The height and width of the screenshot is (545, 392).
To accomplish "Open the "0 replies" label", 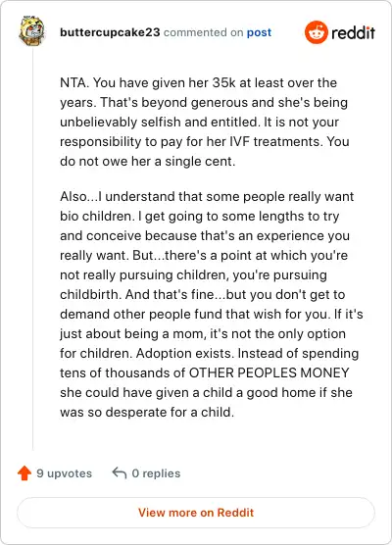I will point(156,473).
